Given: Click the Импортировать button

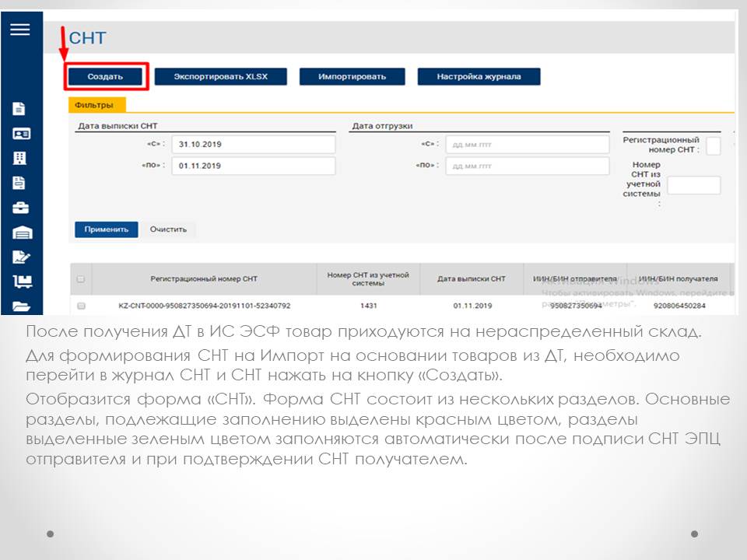Looking at the screenshot, I should click(x=352, y=76).
